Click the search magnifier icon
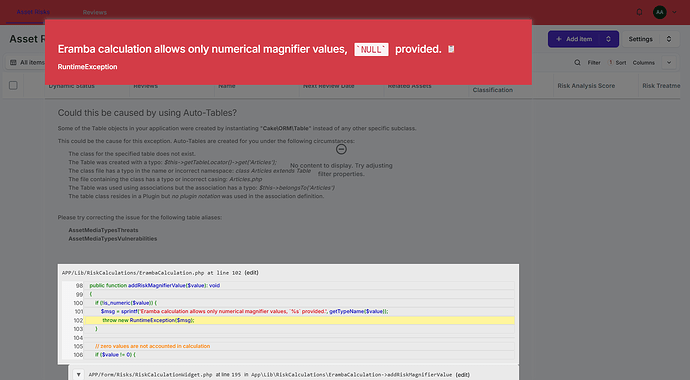This screenshot has width=690, height=380. pyautogui.click(x=577, y=63)
